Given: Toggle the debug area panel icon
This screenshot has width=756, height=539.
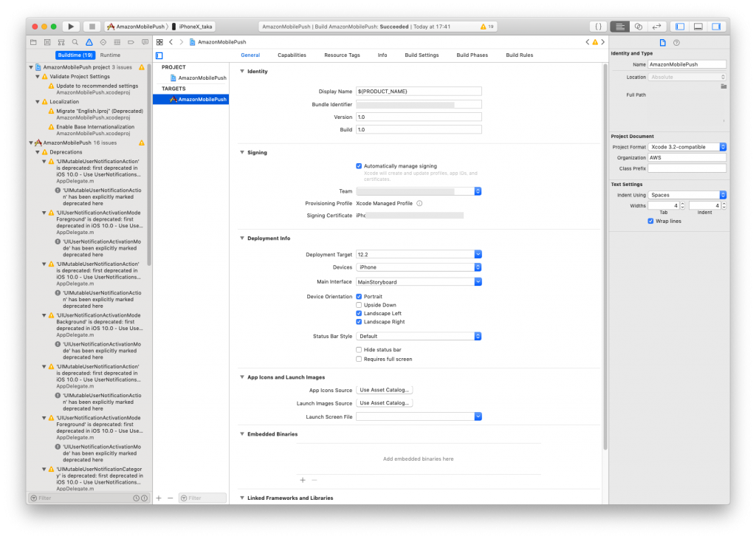Looking at the screenshot, I should pos(698,27).
